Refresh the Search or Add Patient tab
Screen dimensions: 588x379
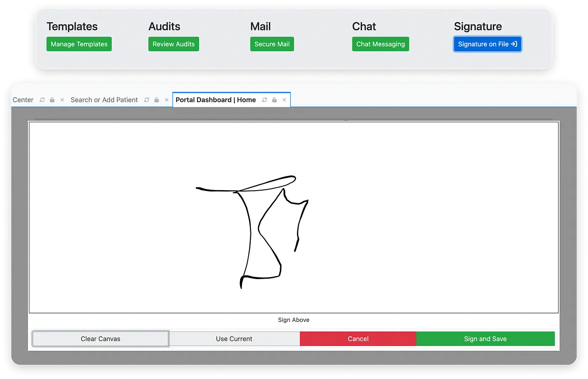[146, 100]
